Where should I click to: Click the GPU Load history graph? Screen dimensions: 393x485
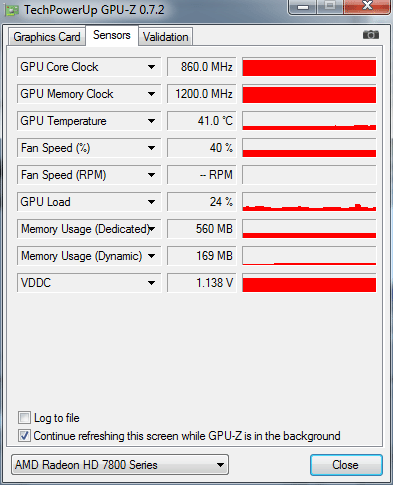(309, 202)
